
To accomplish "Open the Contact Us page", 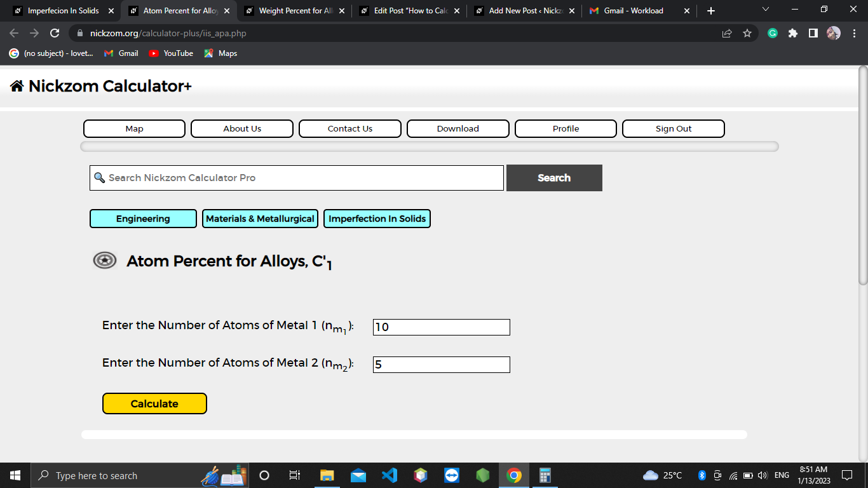I will tap(350, 128).
